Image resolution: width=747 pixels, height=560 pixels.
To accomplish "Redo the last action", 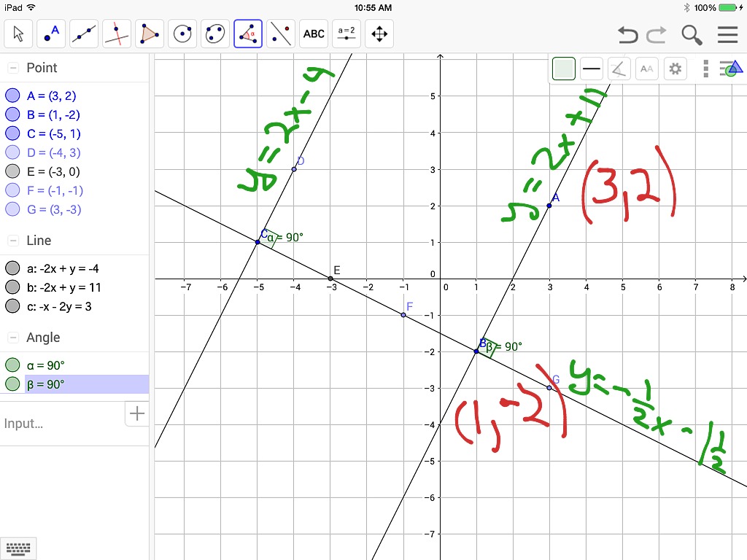I will tap(657, 35).
